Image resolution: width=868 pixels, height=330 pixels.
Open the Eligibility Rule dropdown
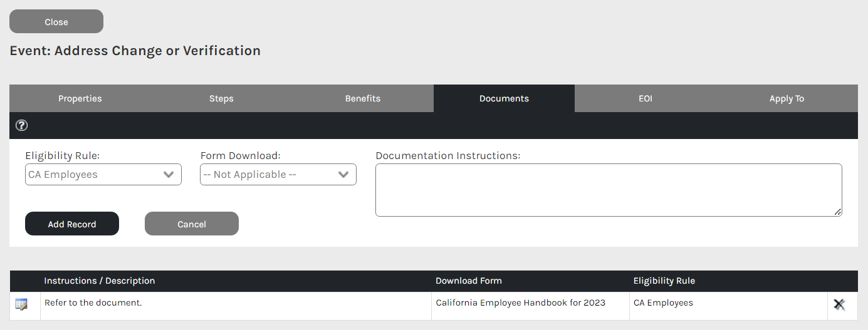103,175
